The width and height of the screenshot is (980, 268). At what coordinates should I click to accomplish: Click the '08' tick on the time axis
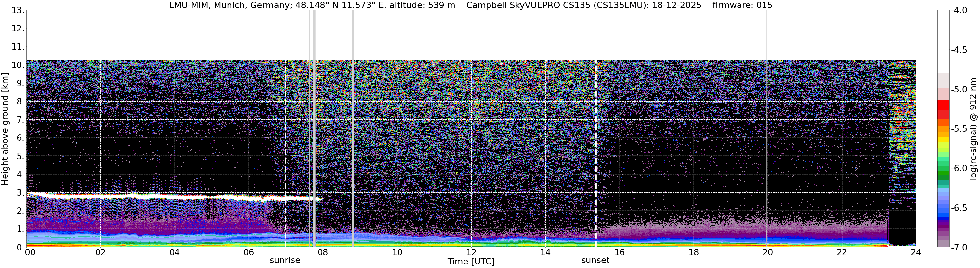click(323, 252)
